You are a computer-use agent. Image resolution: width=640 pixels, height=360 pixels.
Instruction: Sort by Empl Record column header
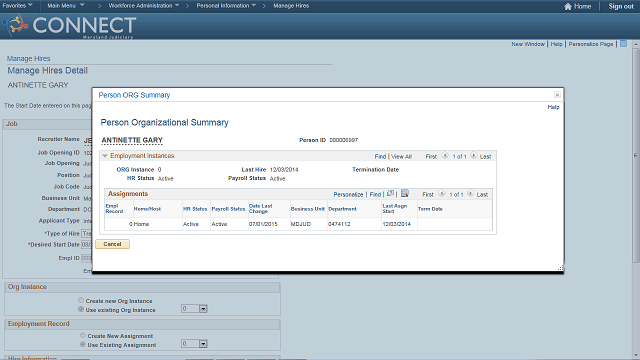114,209
